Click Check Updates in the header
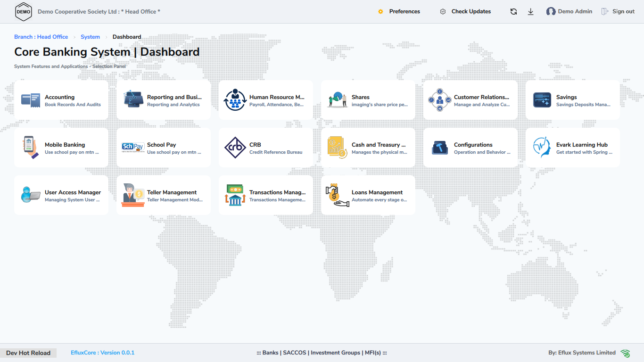The image size is (644, 362). point(465,12)
